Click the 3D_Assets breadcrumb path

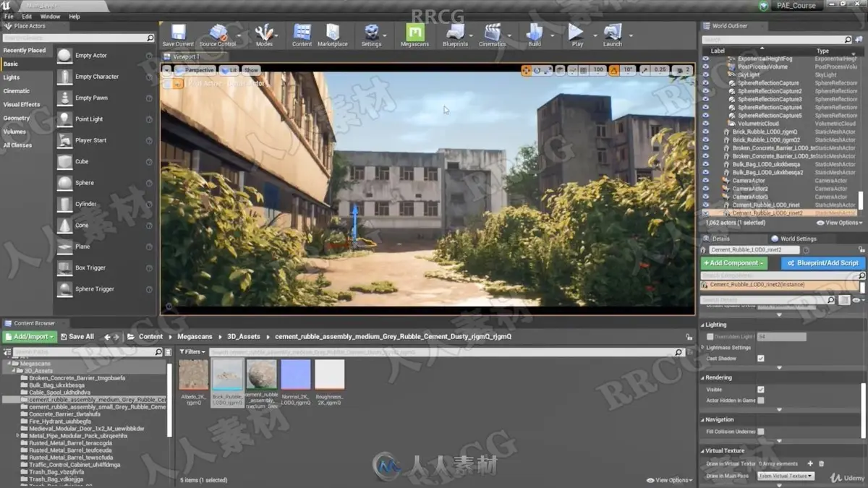point(243,337)
